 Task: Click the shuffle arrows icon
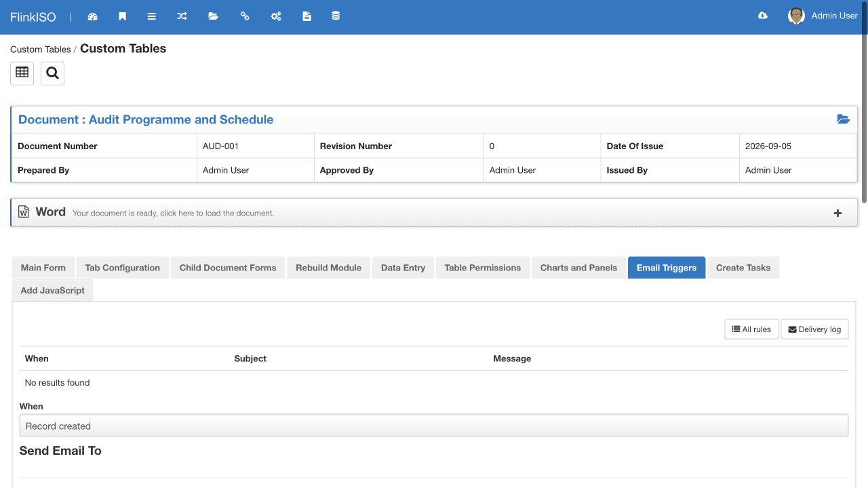182,16
